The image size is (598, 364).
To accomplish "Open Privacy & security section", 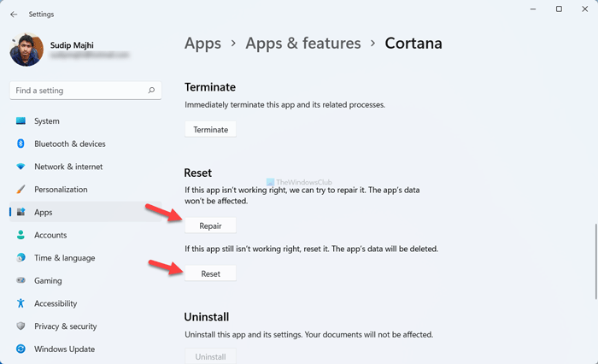I will pos(65,326).
